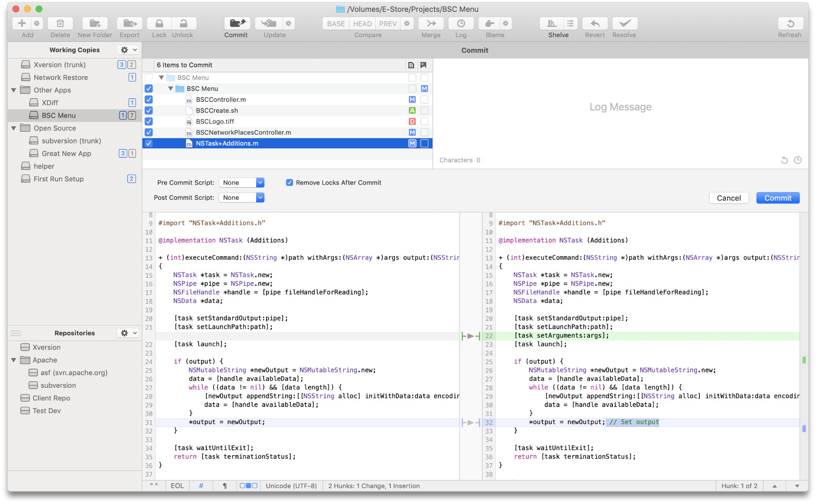816x504 pixels.
Task: Click the Export toolbar icon
Action: click(x=129, y=24)
